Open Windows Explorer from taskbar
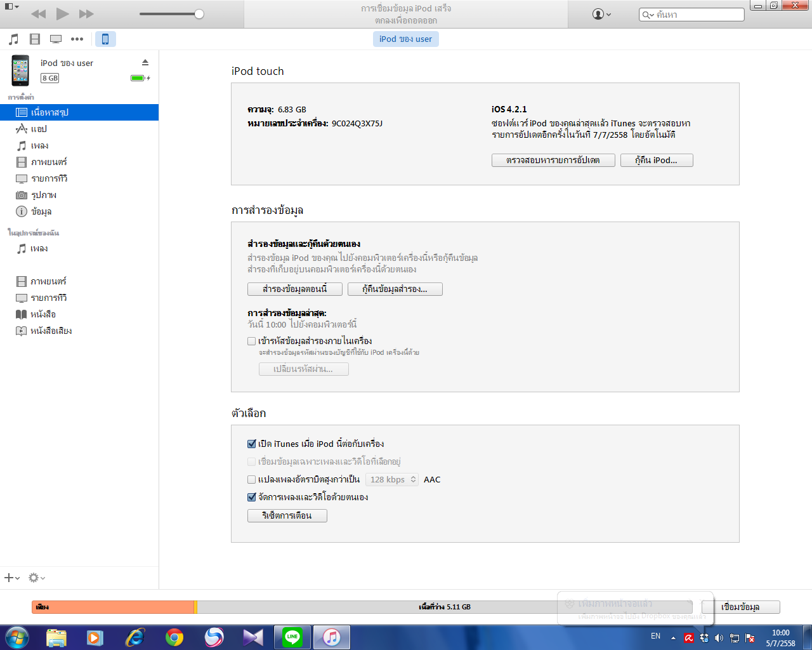The width and height of the screenshot is (812, 650). (56, 637)
